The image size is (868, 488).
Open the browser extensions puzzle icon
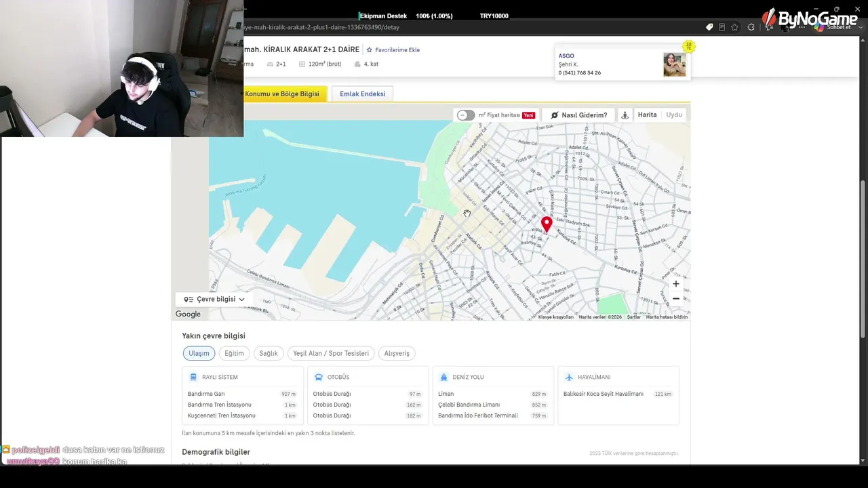[751, 27]
